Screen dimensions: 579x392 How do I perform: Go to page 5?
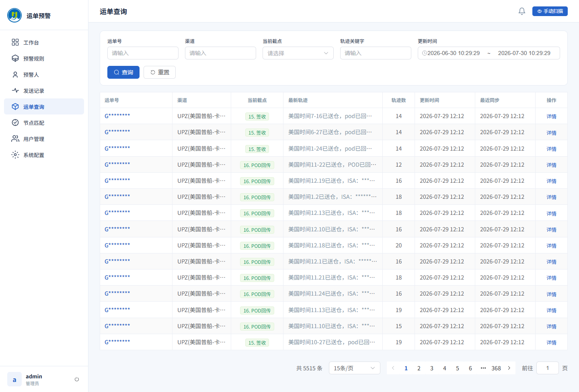(x=458, y=368)
